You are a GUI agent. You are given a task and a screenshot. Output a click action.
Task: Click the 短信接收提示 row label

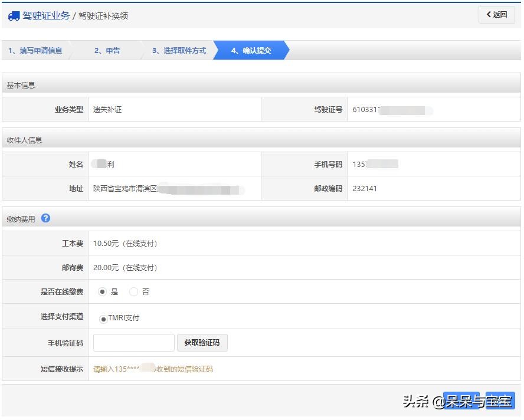tap(62, 369)
